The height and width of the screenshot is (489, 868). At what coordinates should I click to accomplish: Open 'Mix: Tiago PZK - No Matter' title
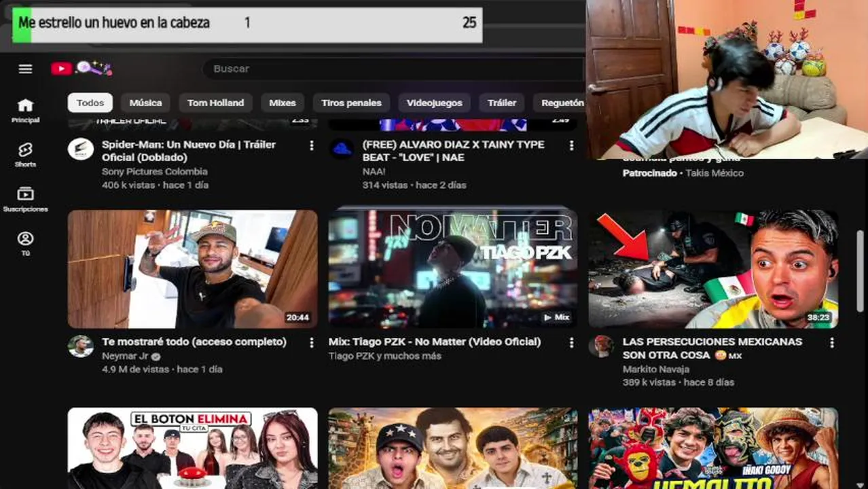(435, 342)
